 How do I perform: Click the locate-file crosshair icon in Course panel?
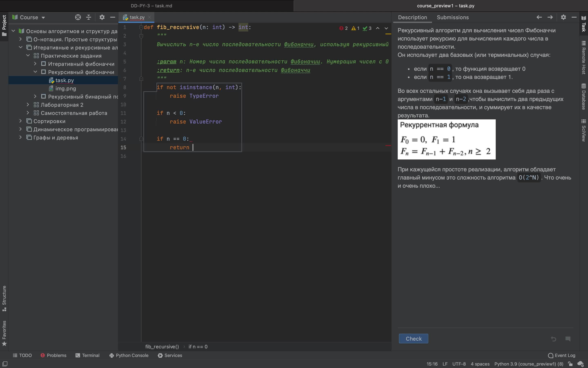coord(78,17)
